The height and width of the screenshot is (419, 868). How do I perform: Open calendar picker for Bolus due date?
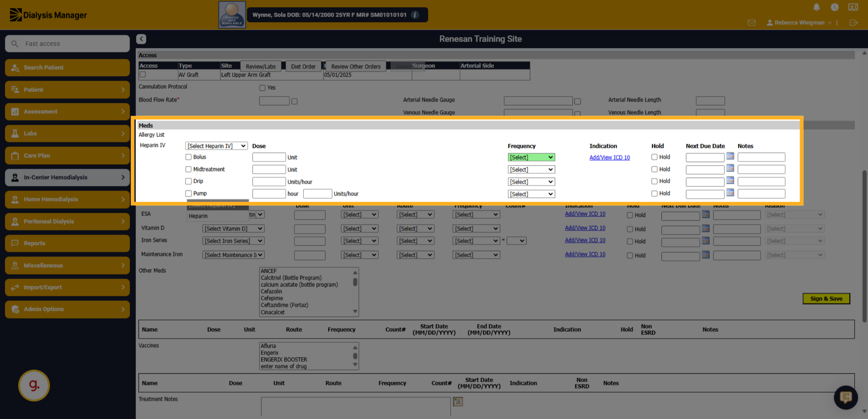[730, 156]
